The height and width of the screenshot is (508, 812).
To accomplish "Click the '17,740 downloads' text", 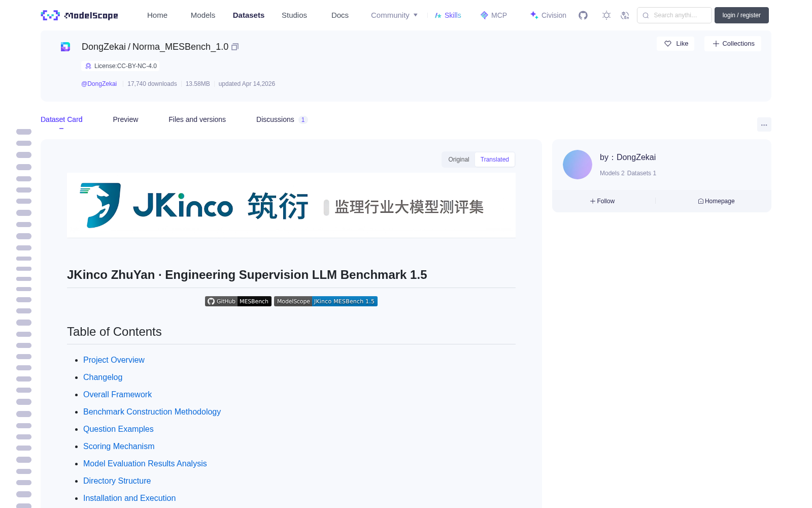I will (152, 84).
